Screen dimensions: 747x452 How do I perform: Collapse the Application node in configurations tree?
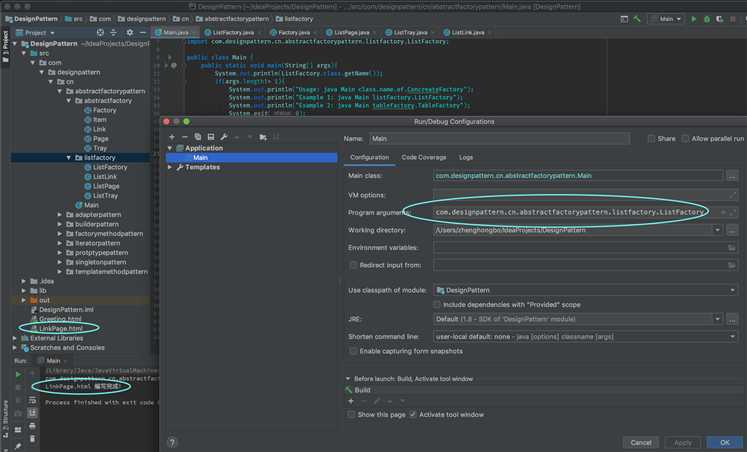170,148
